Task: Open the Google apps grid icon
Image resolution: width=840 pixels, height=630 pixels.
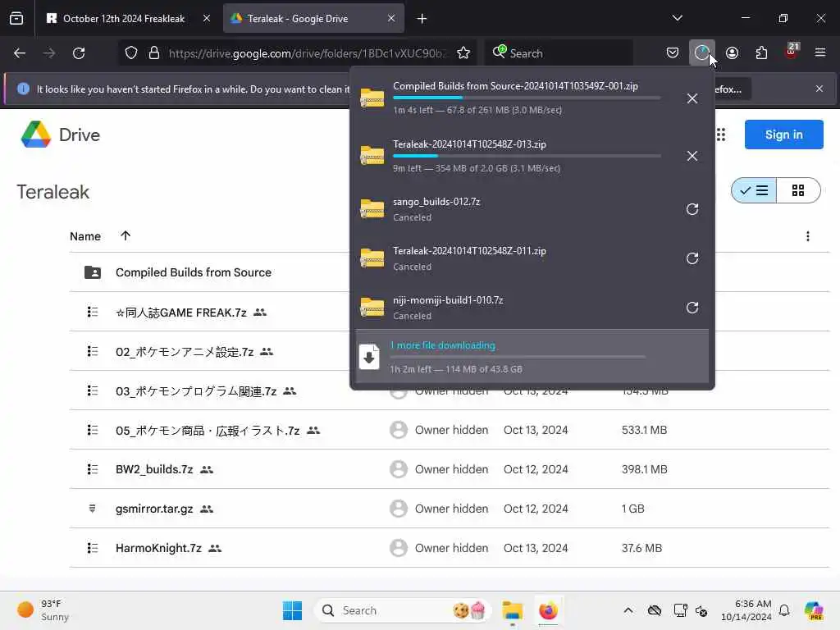Action: pyautogui.click(x=720, y=135)
